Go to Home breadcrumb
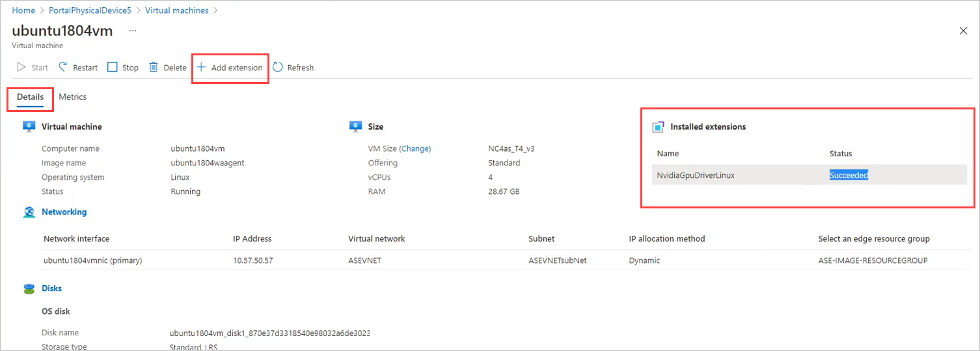The height and width of the screenshot is (351, 980). pyautogui.click(x=23, y=10)
